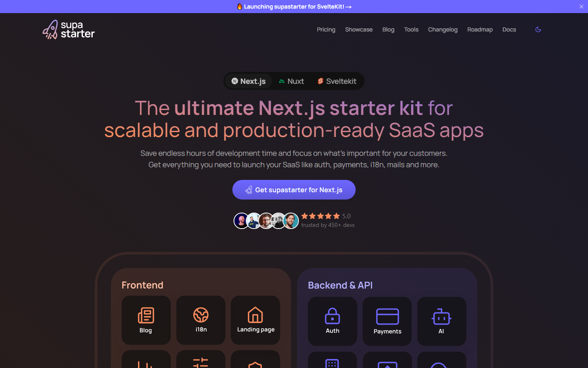This screenshot has height=368, width=588.
Task: Open the Docs link in navigation
Action: tap(509, 29)
